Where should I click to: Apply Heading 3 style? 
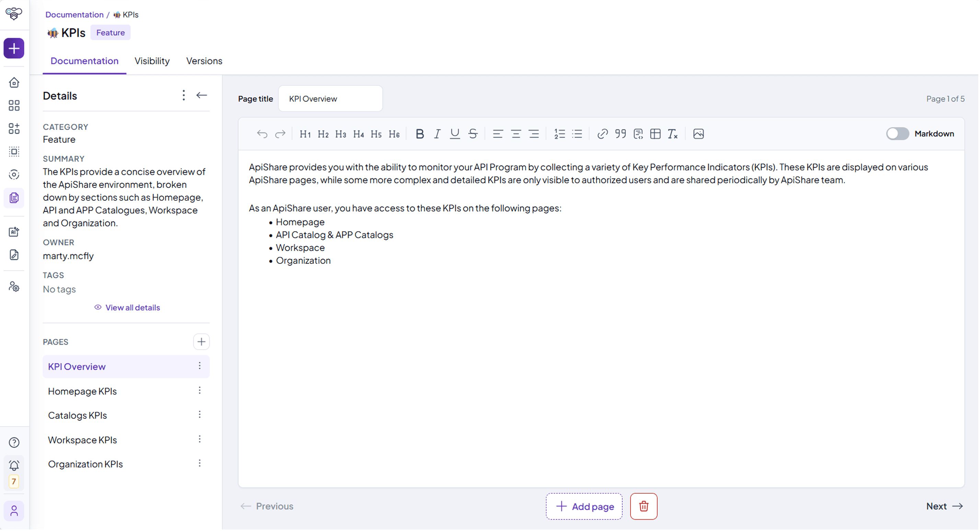(x=341, y=134)
